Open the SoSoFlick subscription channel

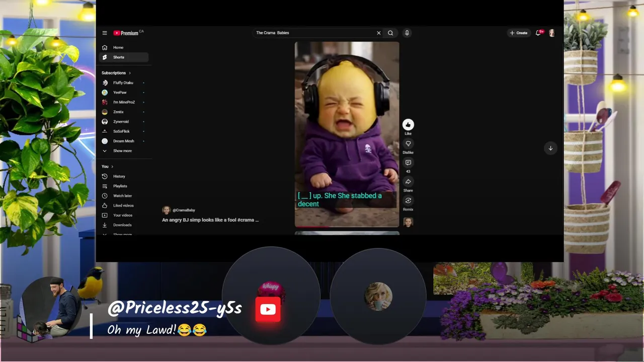[123, 131]
